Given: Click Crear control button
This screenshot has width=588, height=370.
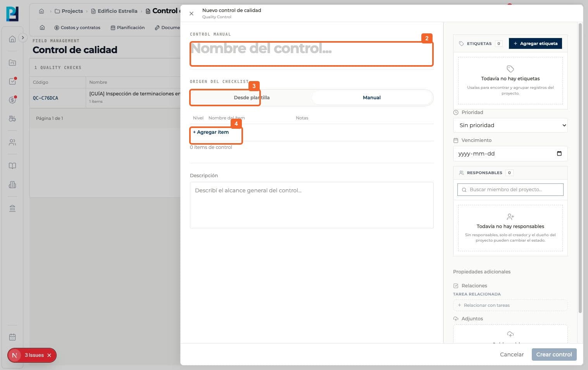Looking at the screenshot, I should tap(554, 354).
